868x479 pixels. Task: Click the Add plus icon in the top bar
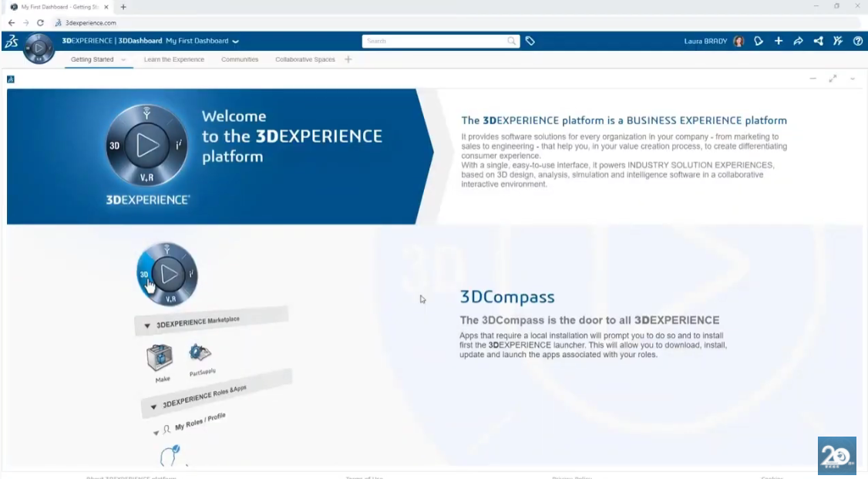[x=779, y=41]
